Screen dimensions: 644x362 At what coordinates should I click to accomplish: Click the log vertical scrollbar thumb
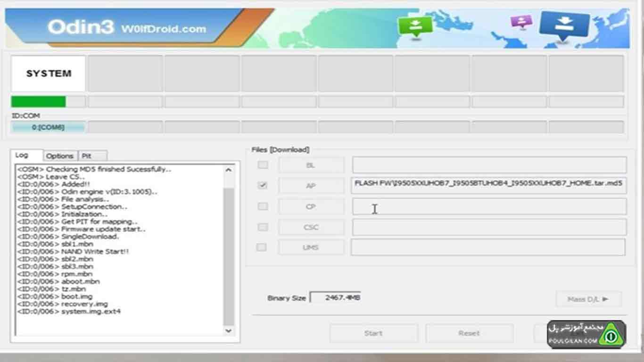point(229,256)
